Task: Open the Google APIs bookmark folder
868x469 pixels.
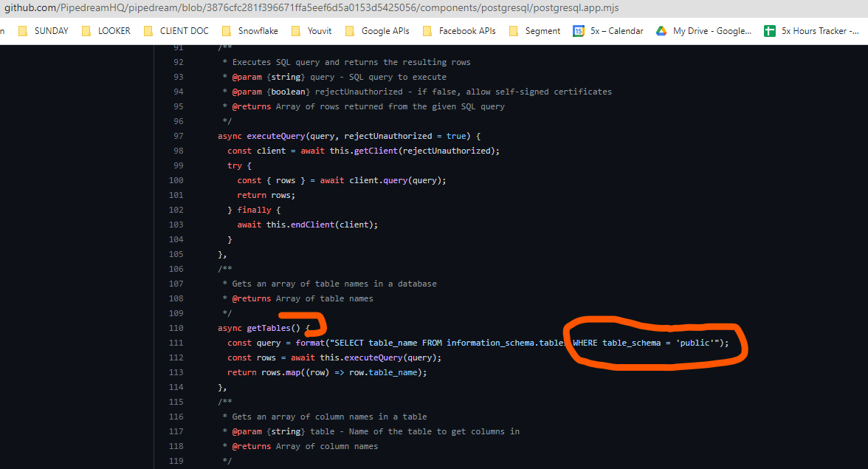Action: 376,31
